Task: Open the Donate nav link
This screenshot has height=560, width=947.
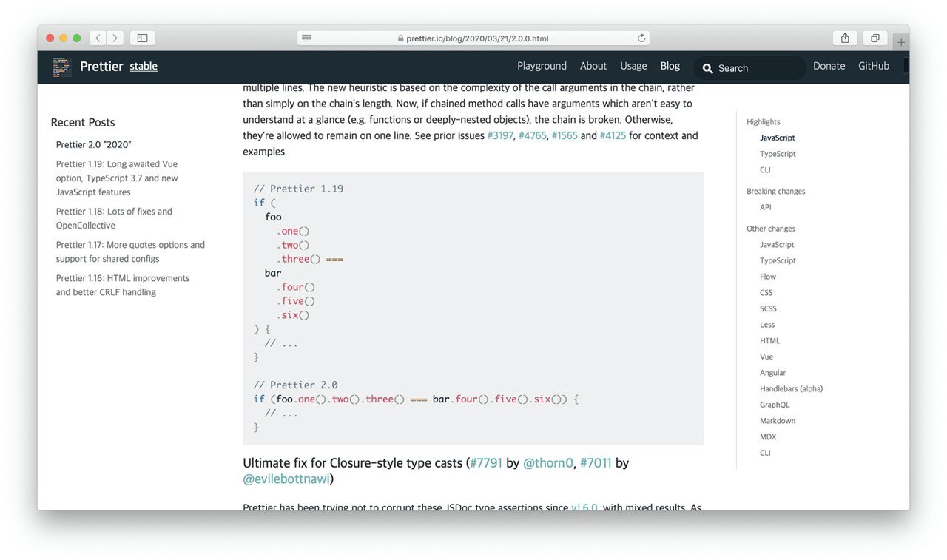Action: pos(829,66)
